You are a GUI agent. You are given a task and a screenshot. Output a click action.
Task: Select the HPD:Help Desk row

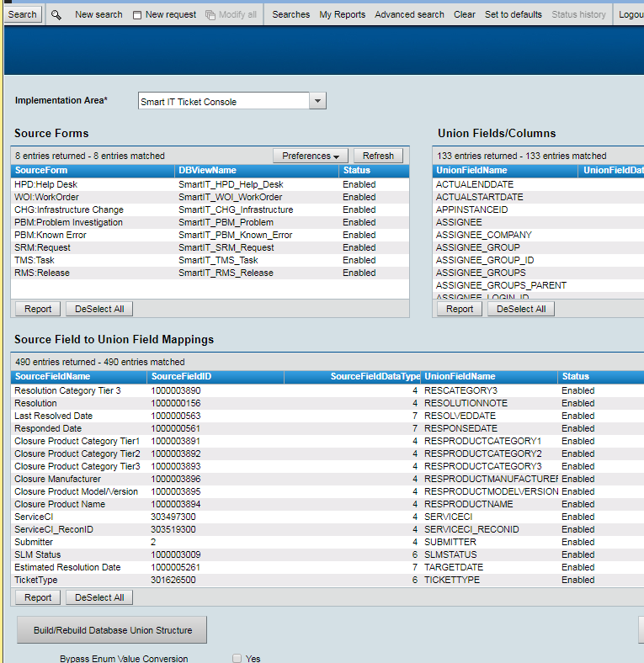(x=210, y=184)
